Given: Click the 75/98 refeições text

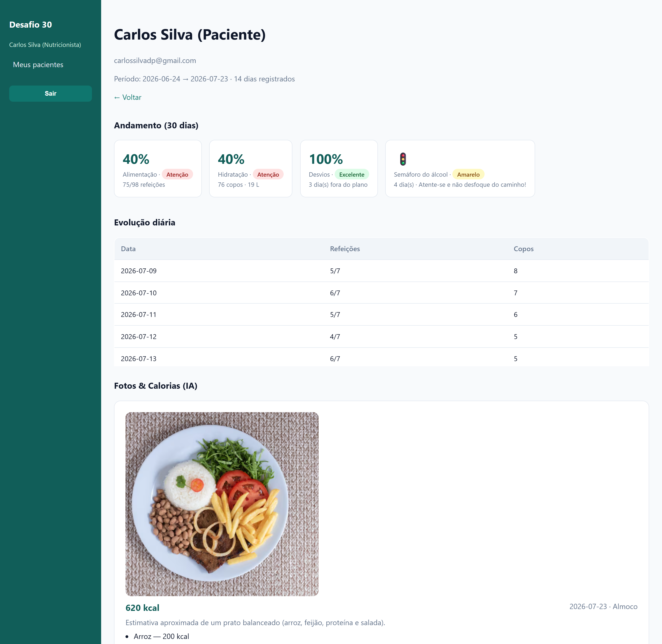Looking at the screenshot, I should click(144, 185).
